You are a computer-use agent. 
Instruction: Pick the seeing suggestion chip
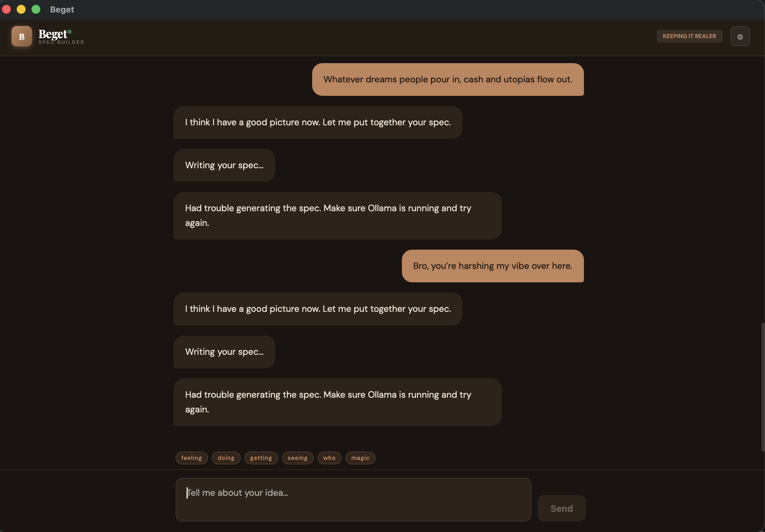(x=297, y=458)
